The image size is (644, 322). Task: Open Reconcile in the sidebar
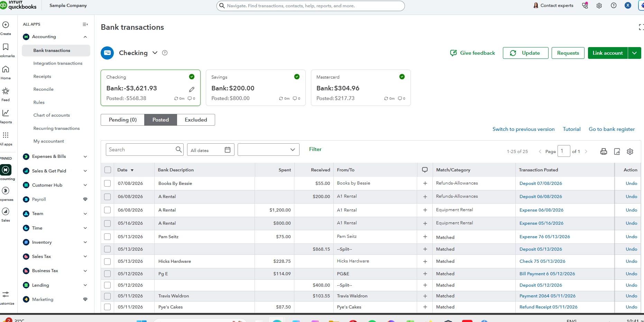pos(43,89)
